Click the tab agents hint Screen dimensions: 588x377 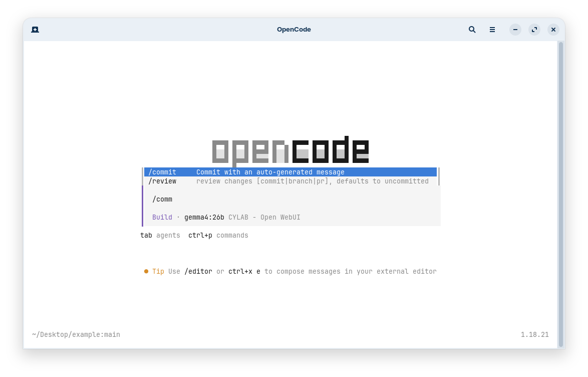coord(160,235)
